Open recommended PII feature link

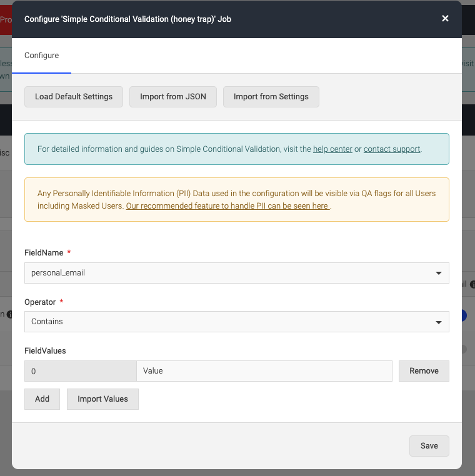point(227,206)
